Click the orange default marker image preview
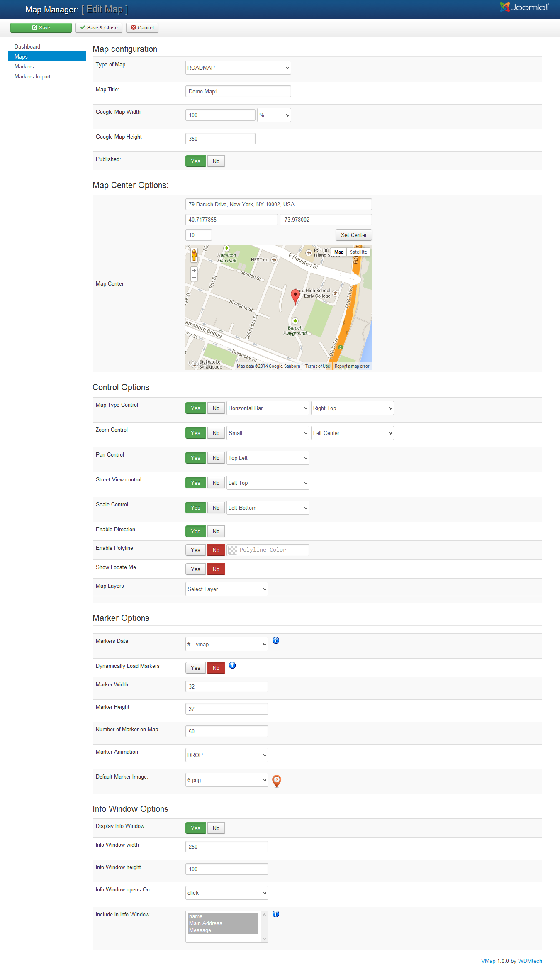The height and width of the screenshot is (972, 560). tap(277, 781)
